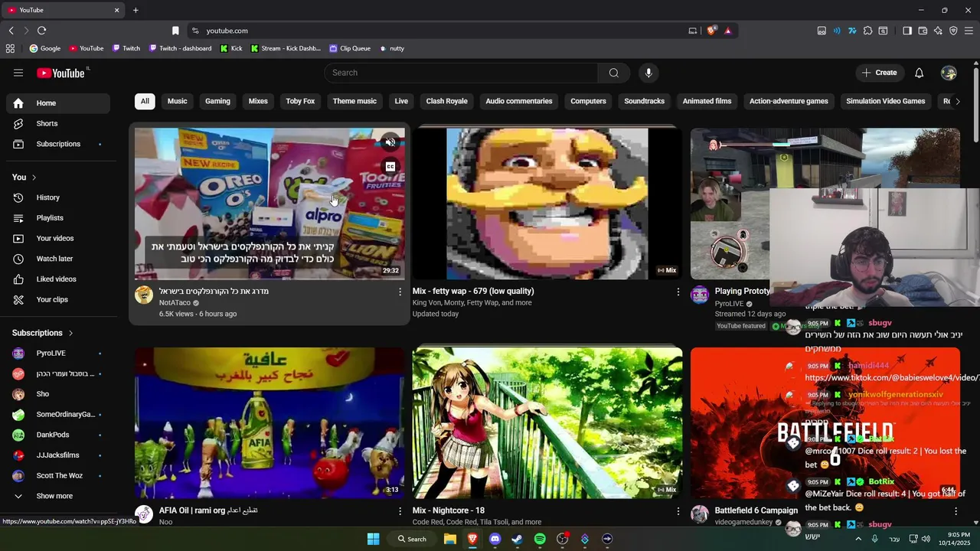Open the Twitch - dashboard bookmark
Image resolution: width=980 pixels, height=551 pixels.
[180, 48]
